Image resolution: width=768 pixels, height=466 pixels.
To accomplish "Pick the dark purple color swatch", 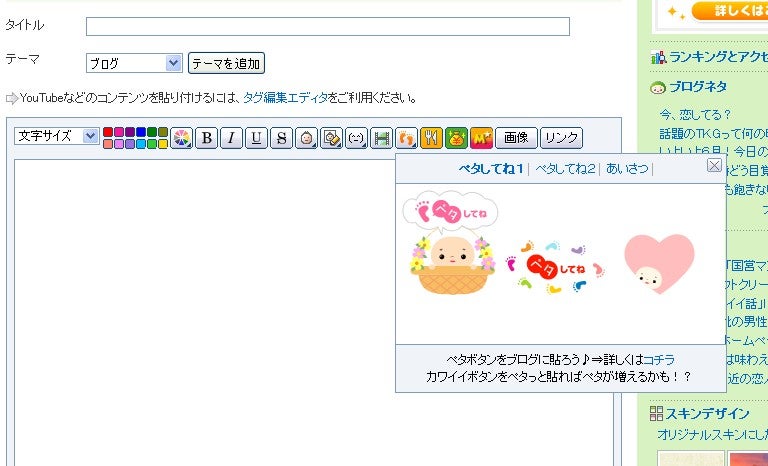I will 130,132.
